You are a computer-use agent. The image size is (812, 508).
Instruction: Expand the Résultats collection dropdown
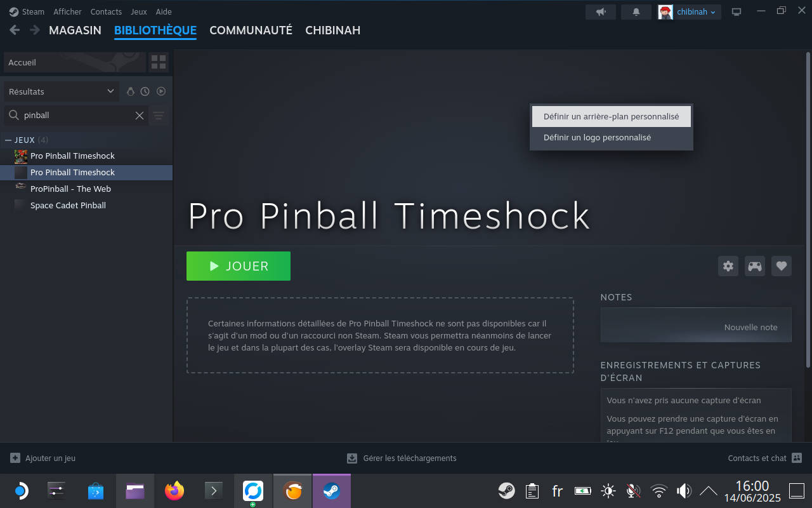(62, 91)
